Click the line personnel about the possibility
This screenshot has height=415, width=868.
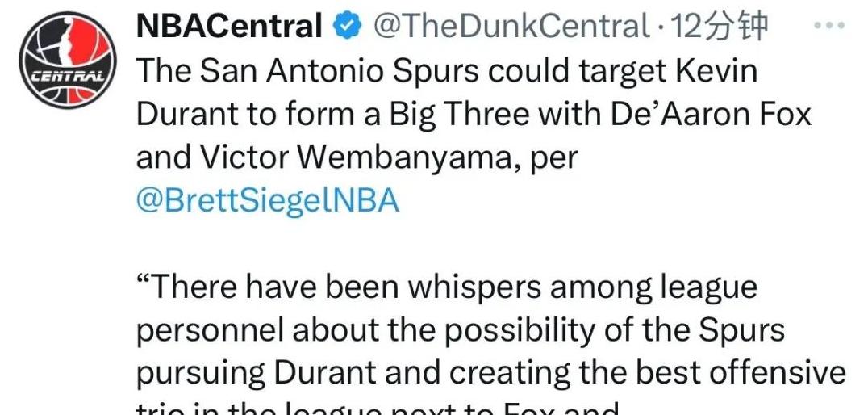(460, 331)
